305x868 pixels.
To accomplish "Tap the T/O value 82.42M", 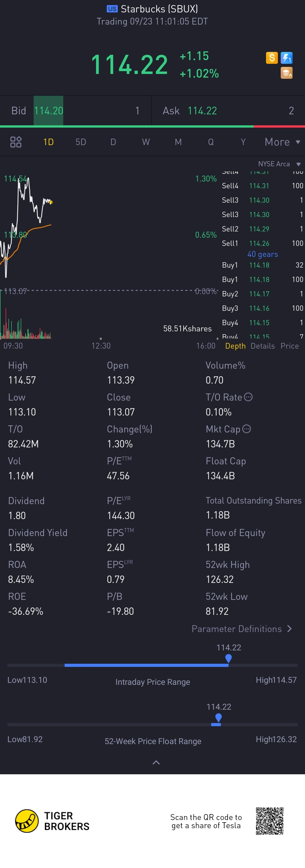I will click(x=23, y=444).
